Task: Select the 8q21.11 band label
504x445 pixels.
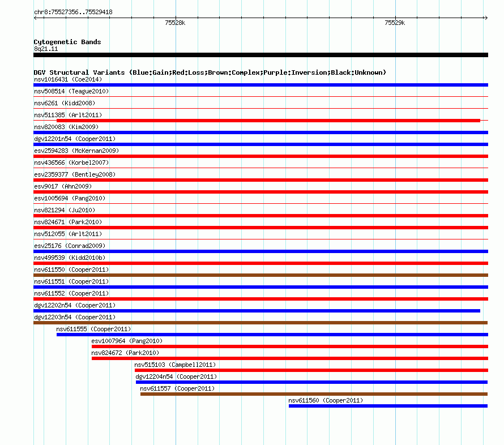Action: coord(46,49)
